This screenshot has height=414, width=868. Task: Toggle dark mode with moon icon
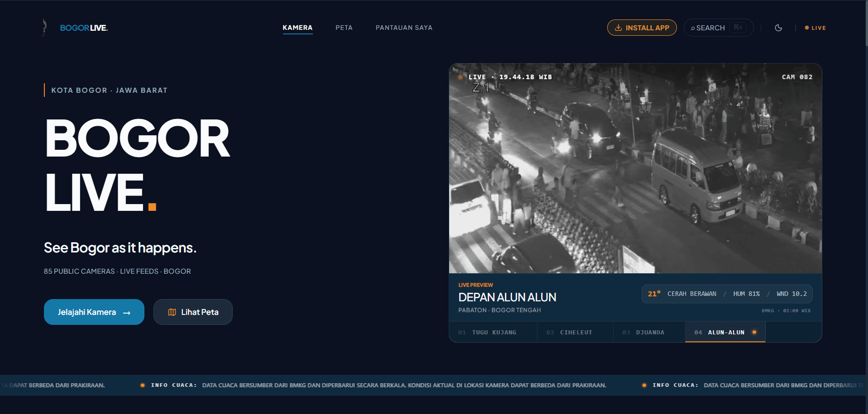tap(778, 28)
